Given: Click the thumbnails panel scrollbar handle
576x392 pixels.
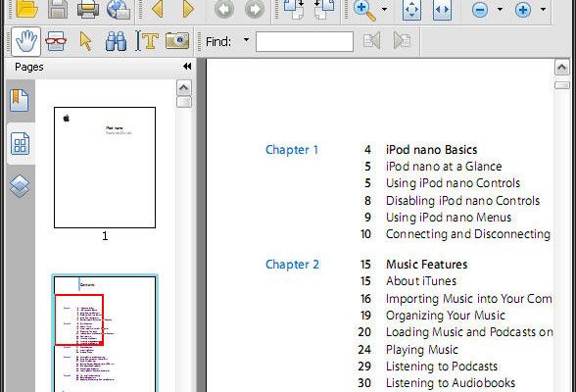Looking at the screenshot, I should pos(184,102).
